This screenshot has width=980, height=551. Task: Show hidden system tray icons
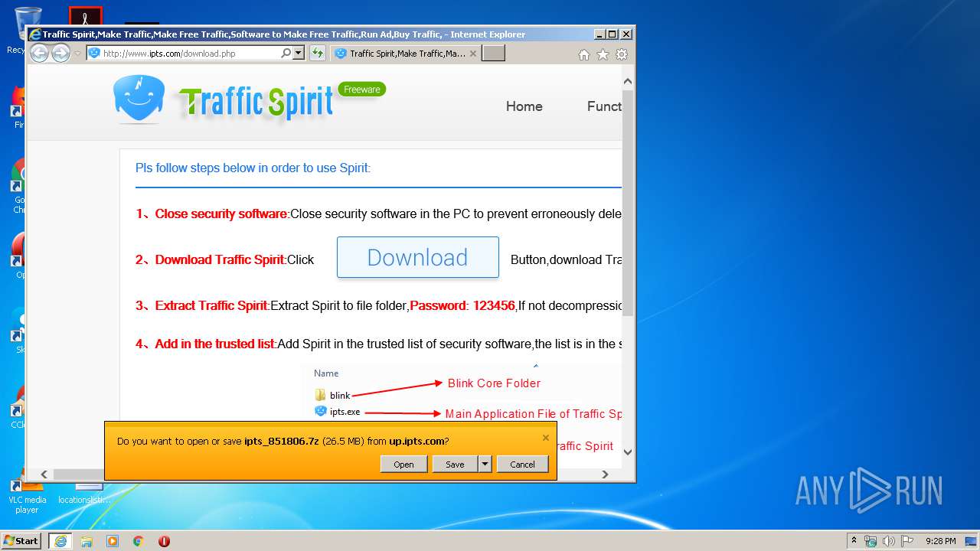coord(854,540)
